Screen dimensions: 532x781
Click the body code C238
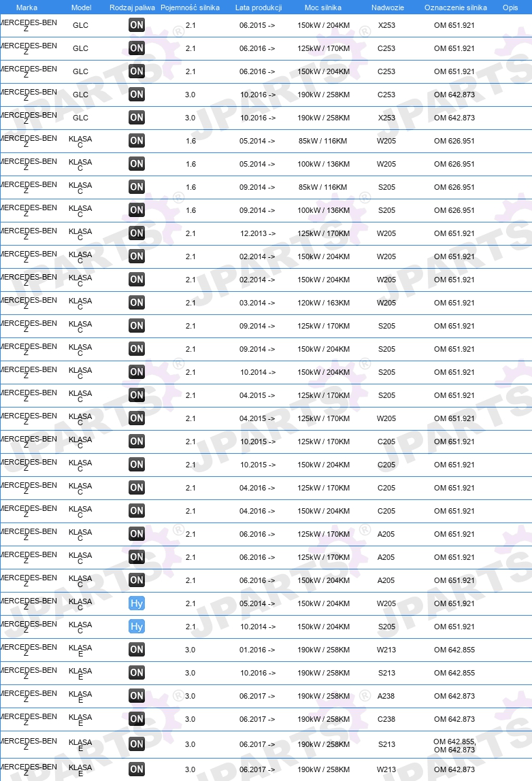click(386, 719)
